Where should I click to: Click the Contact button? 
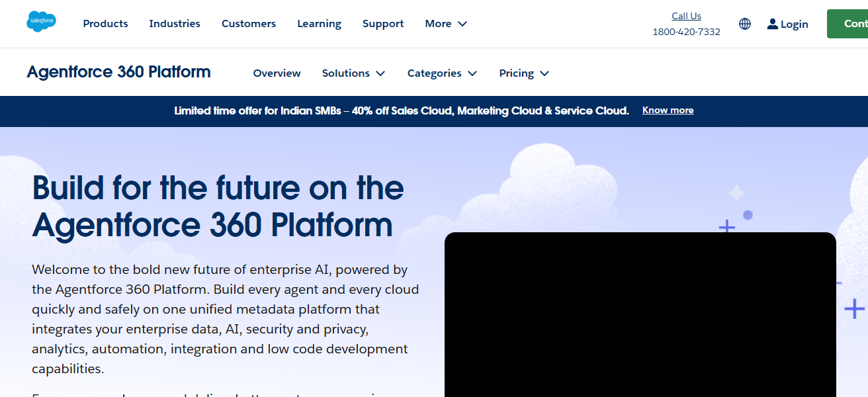tap(853, 23)
